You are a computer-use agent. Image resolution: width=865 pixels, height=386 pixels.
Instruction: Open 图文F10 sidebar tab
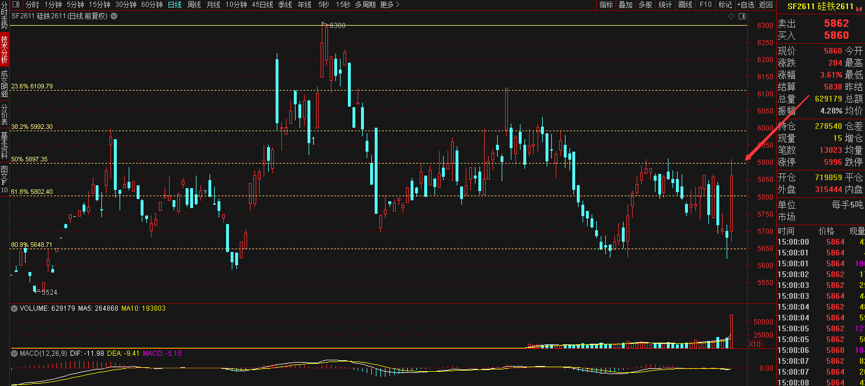coord(4,179)
